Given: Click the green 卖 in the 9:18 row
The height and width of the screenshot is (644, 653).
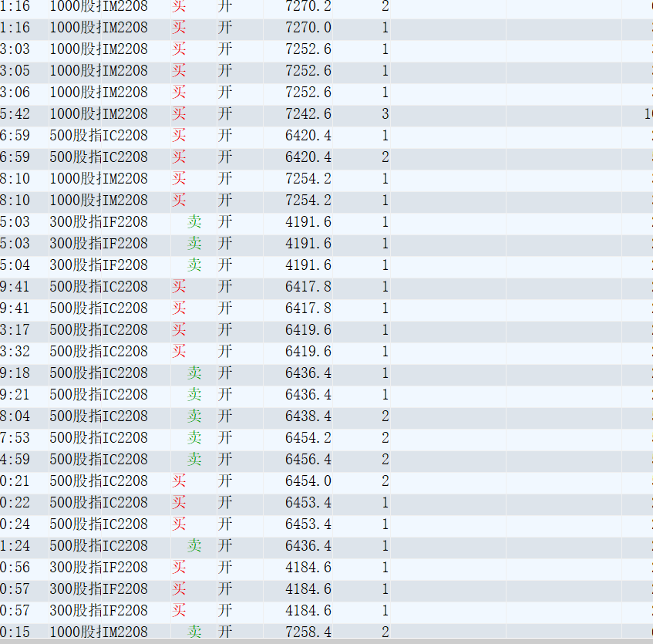Looking at the screenshot, I should [194, 373].
